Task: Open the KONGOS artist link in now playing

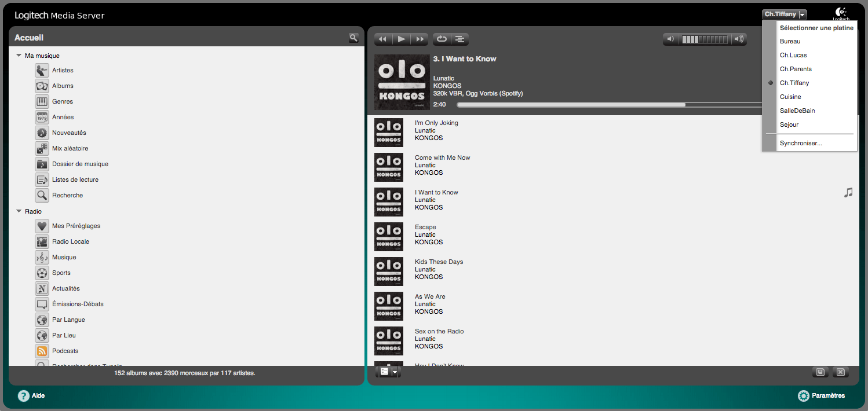Action: coord(447,86)
